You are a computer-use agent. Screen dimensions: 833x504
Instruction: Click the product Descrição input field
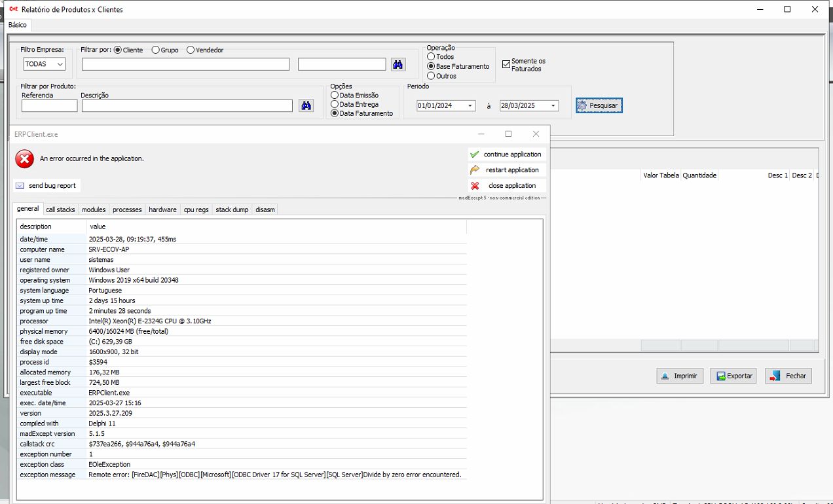click(187, 106)
